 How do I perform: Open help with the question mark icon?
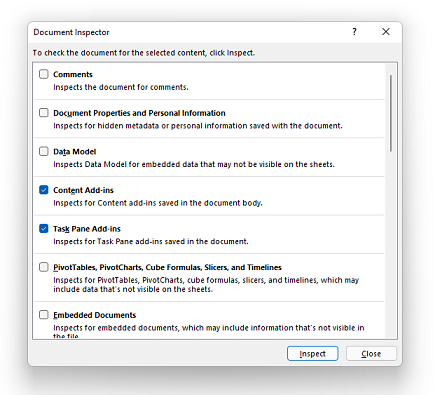354,32
